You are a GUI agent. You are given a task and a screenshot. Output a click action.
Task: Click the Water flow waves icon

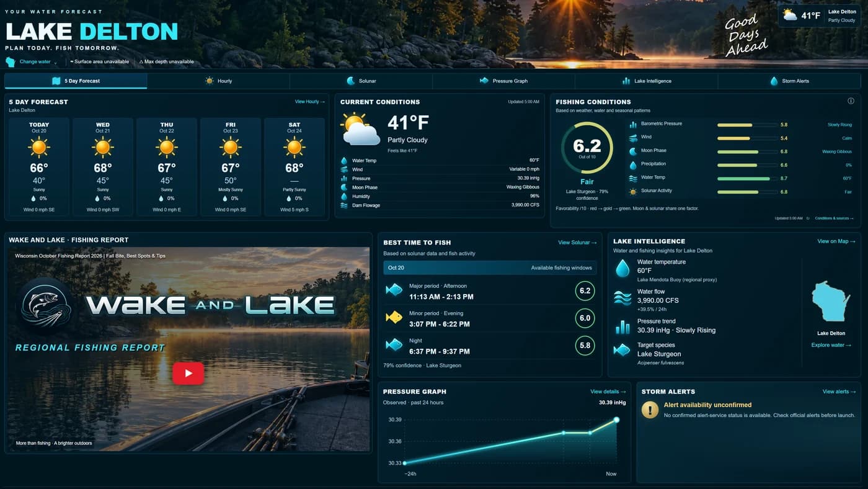coord(622,298)
